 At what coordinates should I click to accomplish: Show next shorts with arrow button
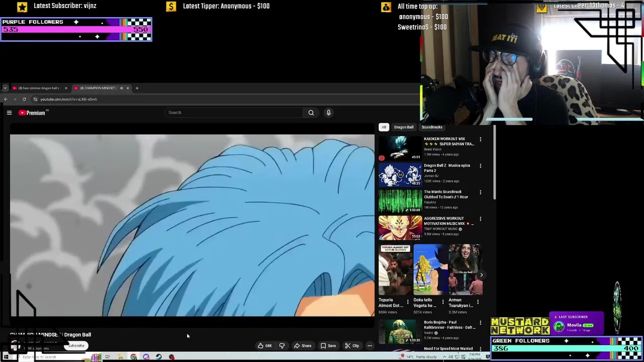coord(481,275)
